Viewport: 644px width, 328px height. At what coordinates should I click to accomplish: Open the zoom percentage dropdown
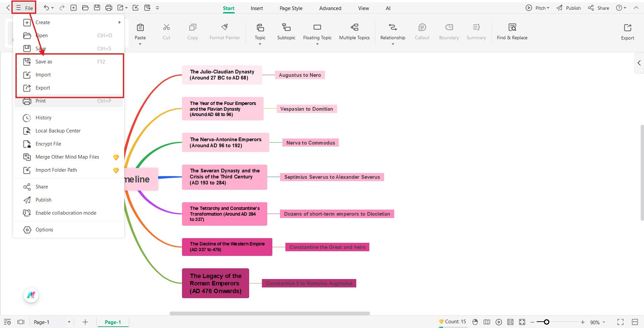point(597,322)
